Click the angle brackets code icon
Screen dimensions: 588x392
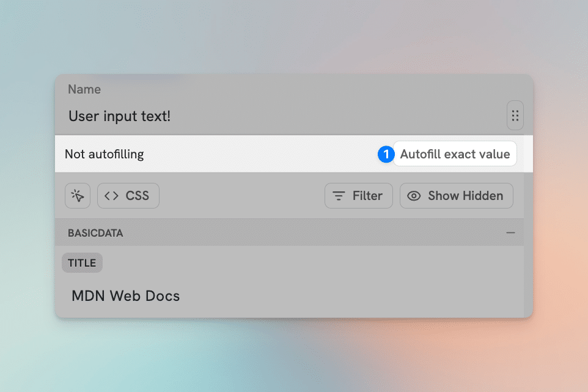[x=111, y=196]
